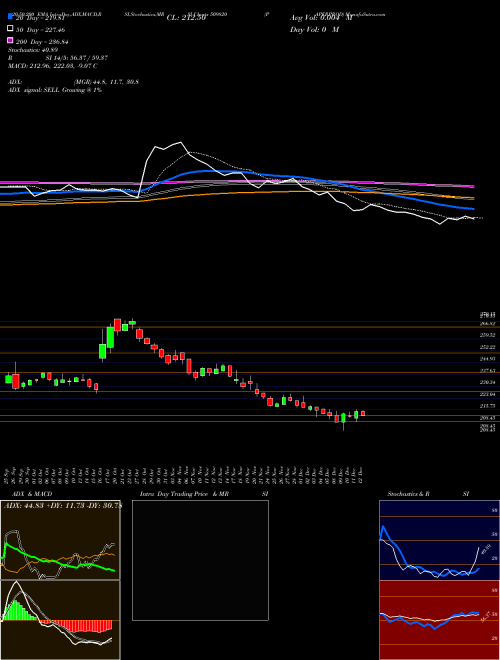Image resolution: width=500 pixels, height=660 pixels.
Task: Click the 'CL: 212.50' closing price label
Action: (x=186, y=18)
